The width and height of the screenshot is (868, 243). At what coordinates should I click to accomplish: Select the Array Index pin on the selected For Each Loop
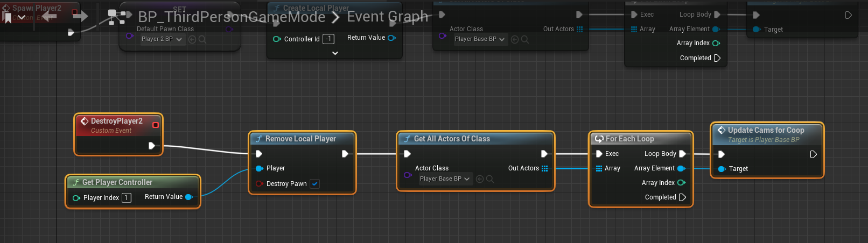[681, 183]
